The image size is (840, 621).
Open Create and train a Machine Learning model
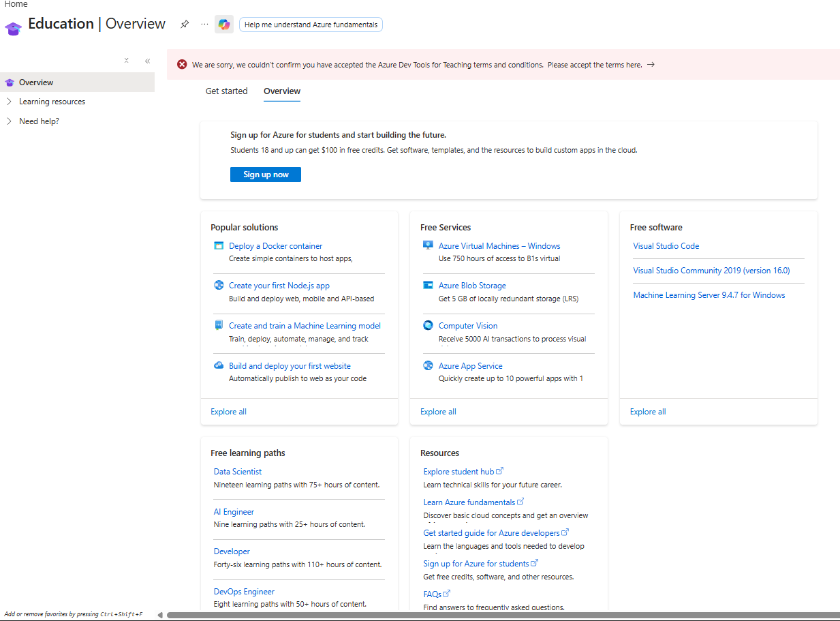pyautogui.click(x=305, y=326)
